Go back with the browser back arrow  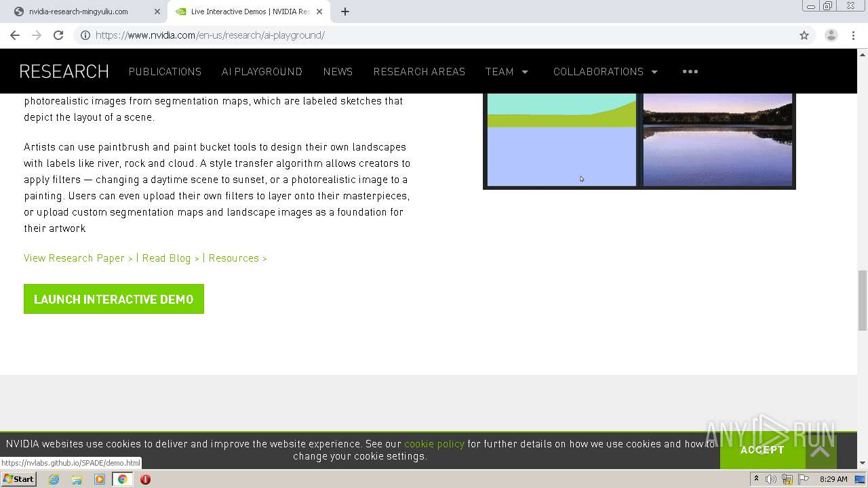(15, 35)
